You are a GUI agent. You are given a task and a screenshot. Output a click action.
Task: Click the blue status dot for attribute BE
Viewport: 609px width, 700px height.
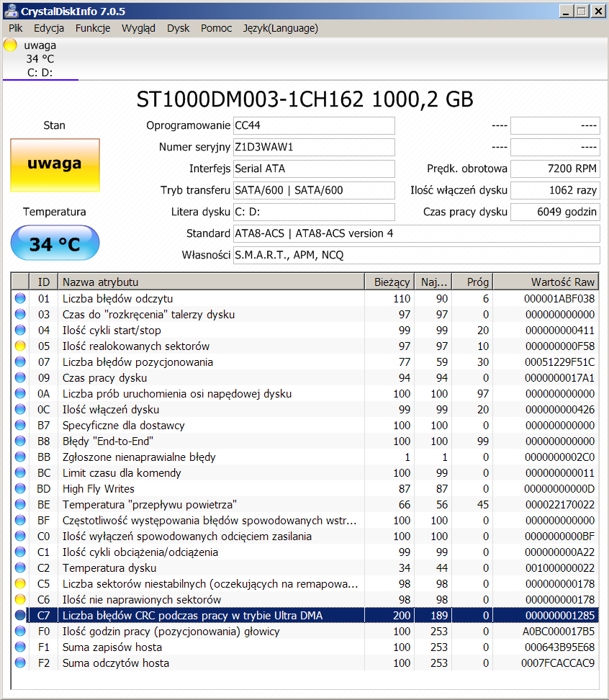point(20,504)
